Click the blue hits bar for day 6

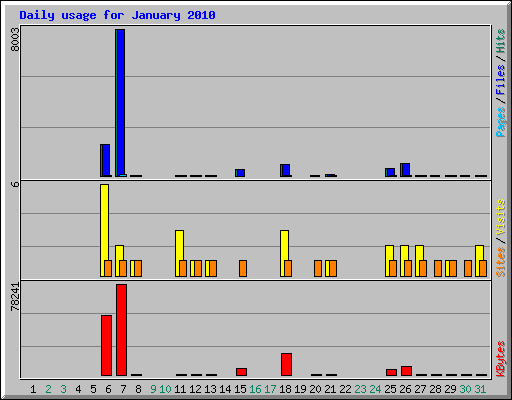[x=106, y=160]
